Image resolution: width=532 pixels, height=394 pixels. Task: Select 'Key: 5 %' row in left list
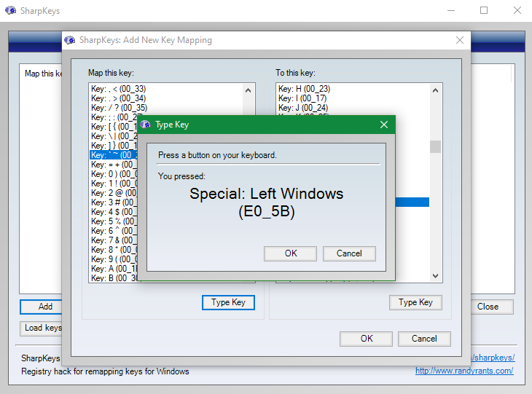(x=114, y=221)
